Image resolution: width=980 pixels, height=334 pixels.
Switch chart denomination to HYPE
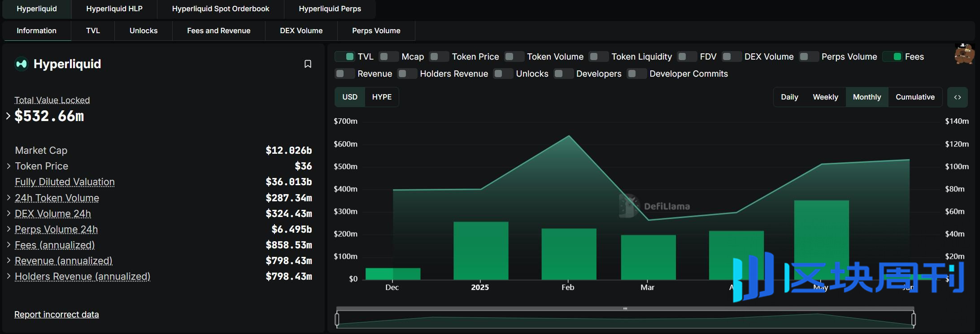[382, 97]
